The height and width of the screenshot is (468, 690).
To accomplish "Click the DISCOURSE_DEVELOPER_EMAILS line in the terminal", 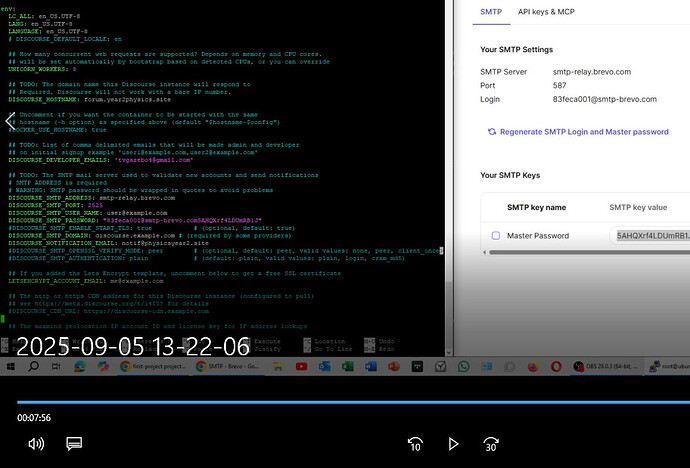I will [100, 160].
